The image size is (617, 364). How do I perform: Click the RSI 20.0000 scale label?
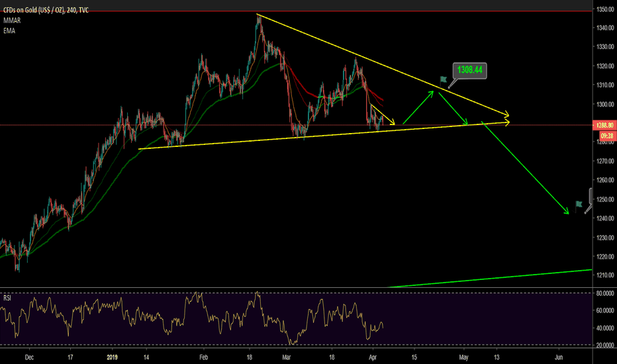pyautogui.click(x=605, y=345)
